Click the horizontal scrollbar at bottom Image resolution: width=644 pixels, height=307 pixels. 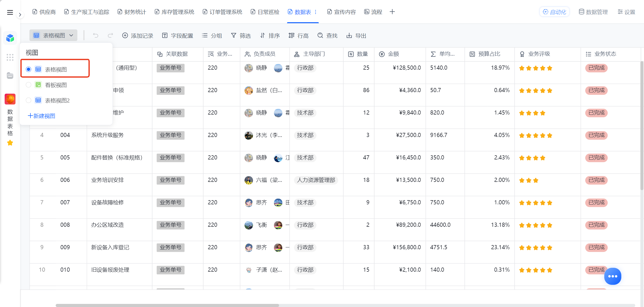tap(167, 305)
